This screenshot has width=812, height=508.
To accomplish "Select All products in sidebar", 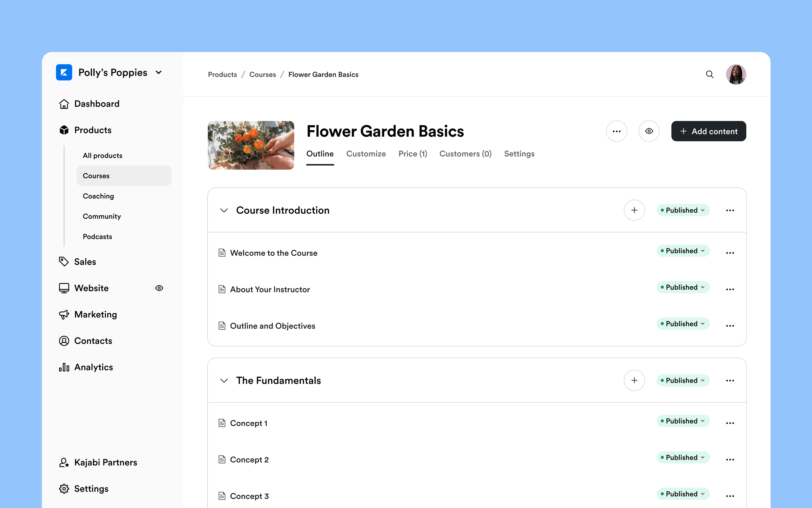I will [103, 156].
